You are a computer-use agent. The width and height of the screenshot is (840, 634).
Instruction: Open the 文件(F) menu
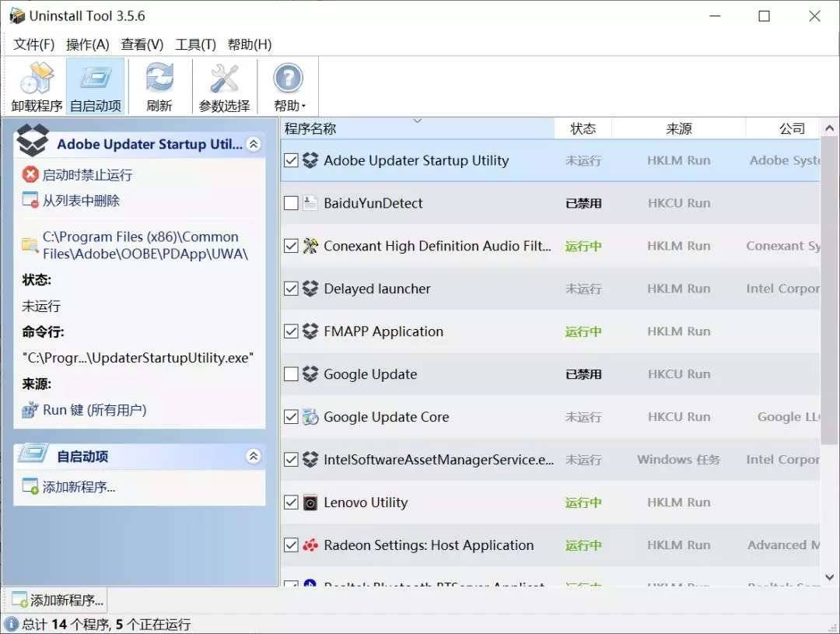33,44
